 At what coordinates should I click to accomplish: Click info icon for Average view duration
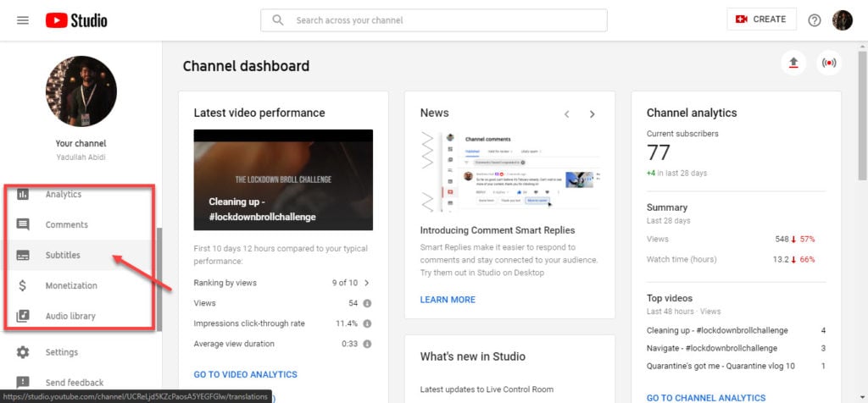[x=367, y=344]
